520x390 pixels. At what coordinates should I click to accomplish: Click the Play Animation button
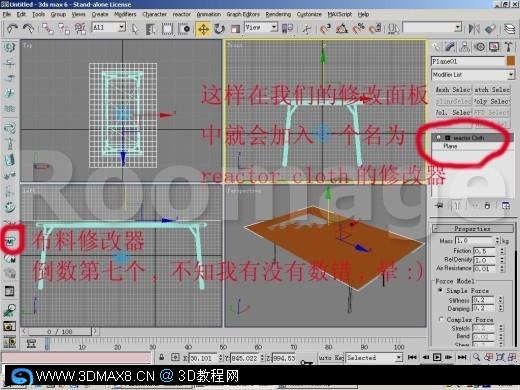(x=437, y=357)
